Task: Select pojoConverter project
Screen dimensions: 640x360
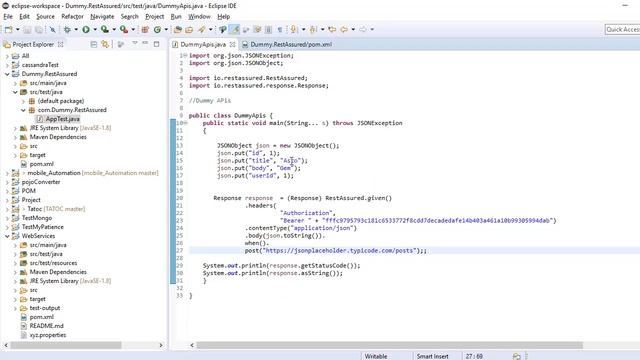Action: point(41,182)
